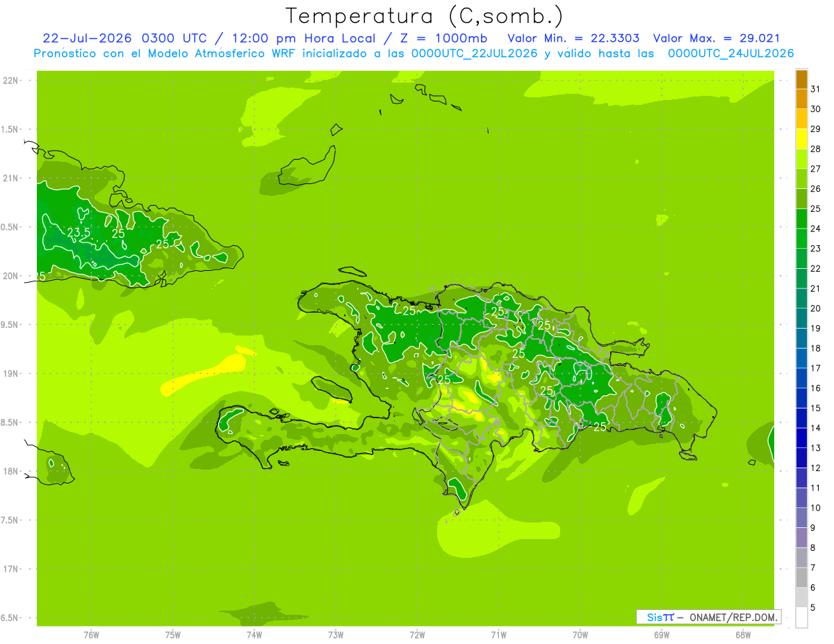The width and height of the screenshot is (834, 644).
Task: Click the "73W" longitude axis label
Action: (x=336, y=635)
